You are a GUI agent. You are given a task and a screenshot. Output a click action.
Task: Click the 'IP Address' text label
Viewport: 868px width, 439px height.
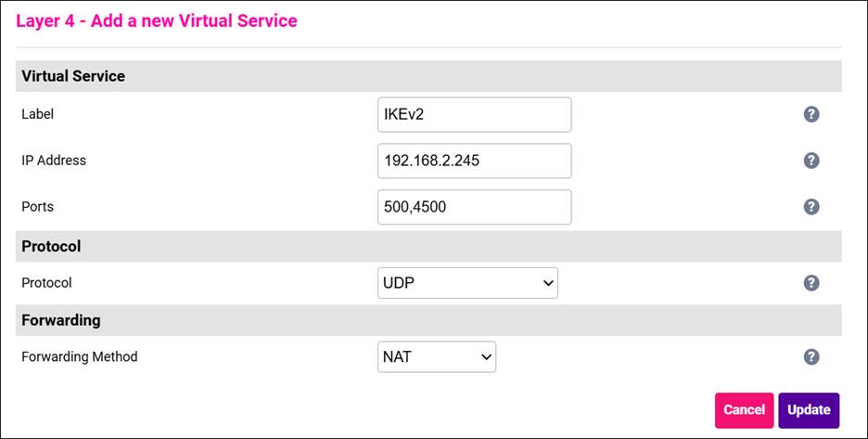(x=54, y=161)
